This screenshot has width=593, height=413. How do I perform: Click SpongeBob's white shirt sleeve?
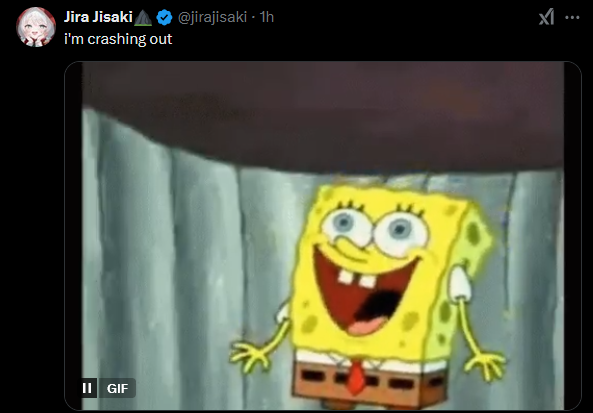[x=460, y=284]
